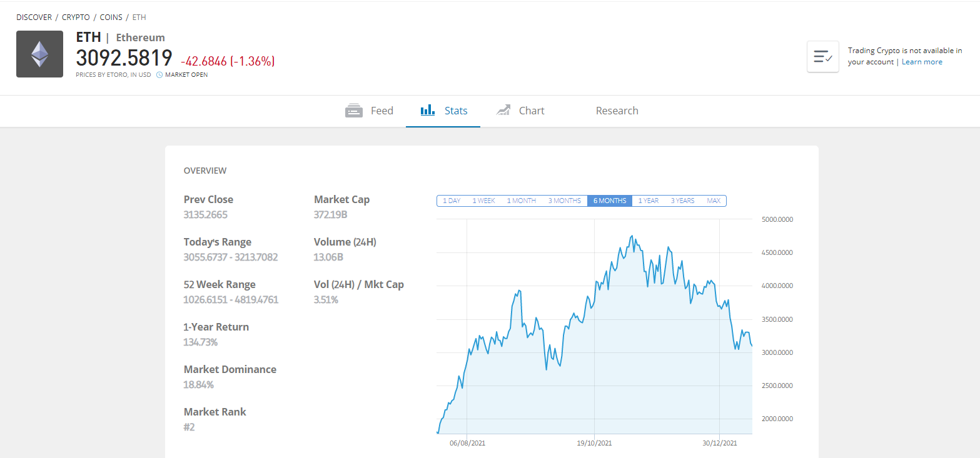
Task: Click the watchlist add icon button
Action: (x=823, y=57)
